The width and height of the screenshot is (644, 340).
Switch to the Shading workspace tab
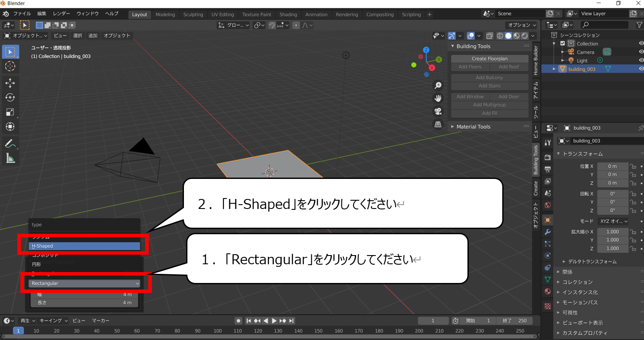[288, 14]
